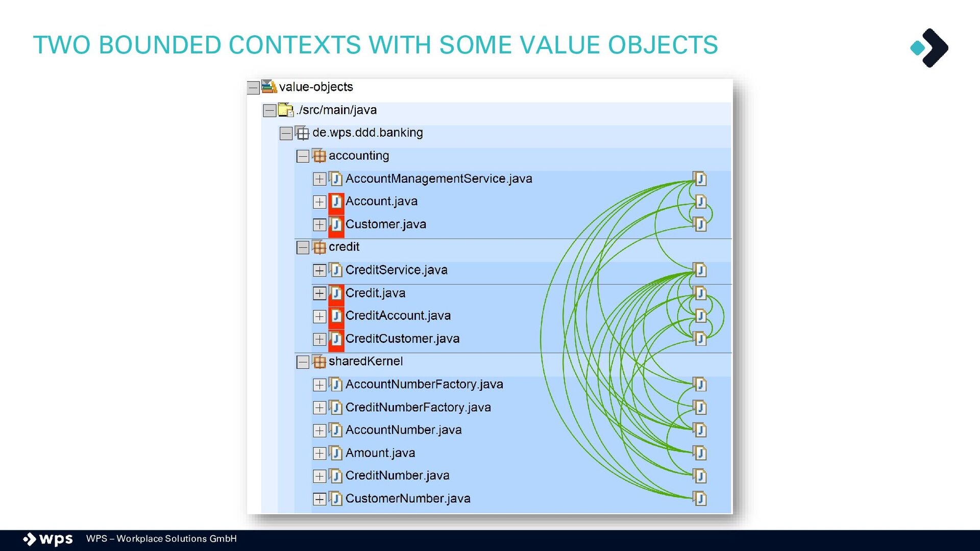Collapse the de.wps.ddd.banking package
This screenshot has height=551, width=980.
286,134
